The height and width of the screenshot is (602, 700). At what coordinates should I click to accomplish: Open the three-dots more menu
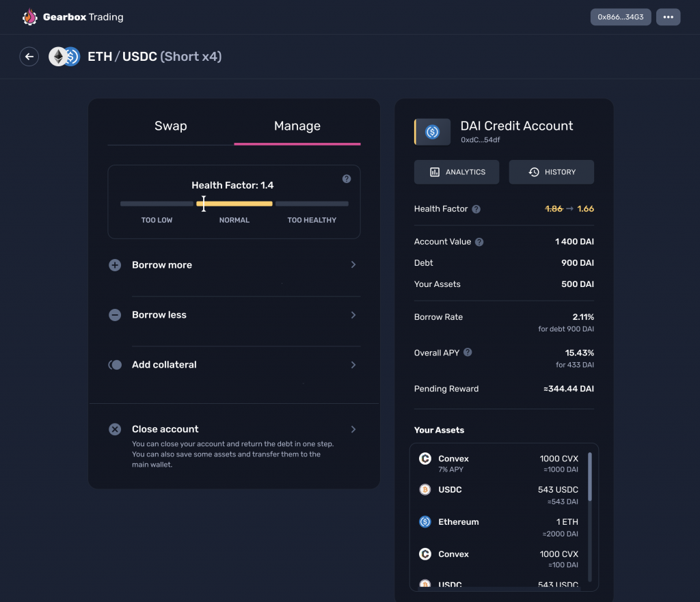click(x=668, y=17)
